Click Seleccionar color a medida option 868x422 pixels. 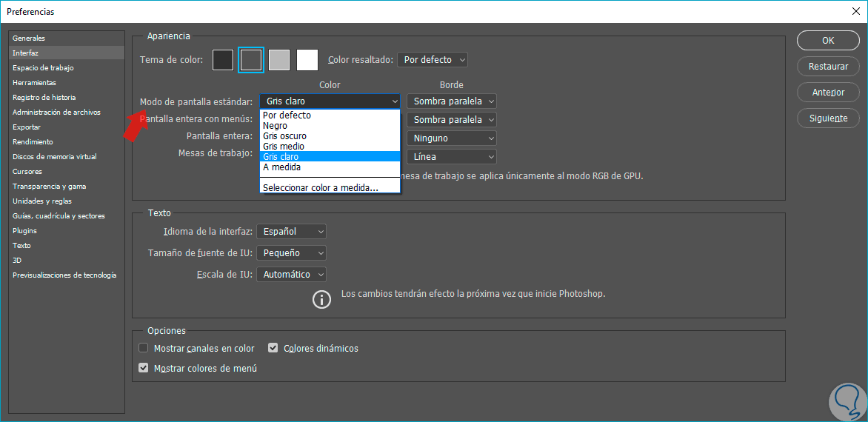(x=321, y=187)
